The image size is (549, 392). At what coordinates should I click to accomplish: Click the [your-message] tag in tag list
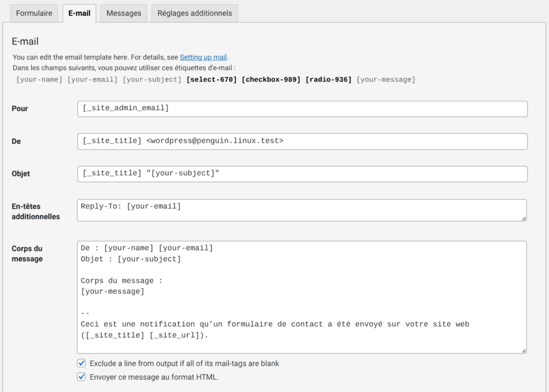point(386,80)
